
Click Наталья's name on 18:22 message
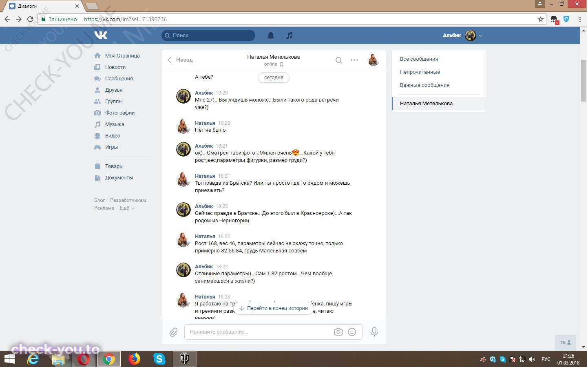[205, 237]
